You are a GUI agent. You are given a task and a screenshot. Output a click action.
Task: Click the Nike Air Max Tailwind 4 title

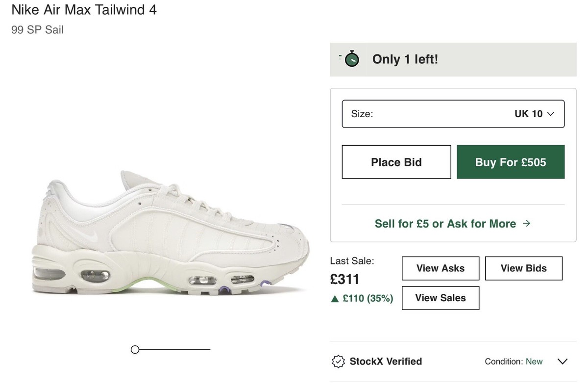(x=84, y=10)
